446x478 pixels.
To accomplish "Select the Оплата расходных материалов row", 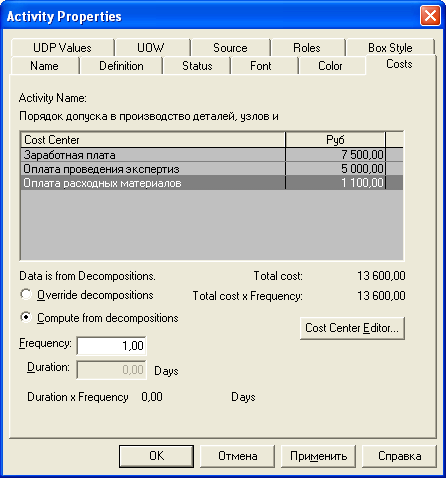I will click(x=212, y=183).
